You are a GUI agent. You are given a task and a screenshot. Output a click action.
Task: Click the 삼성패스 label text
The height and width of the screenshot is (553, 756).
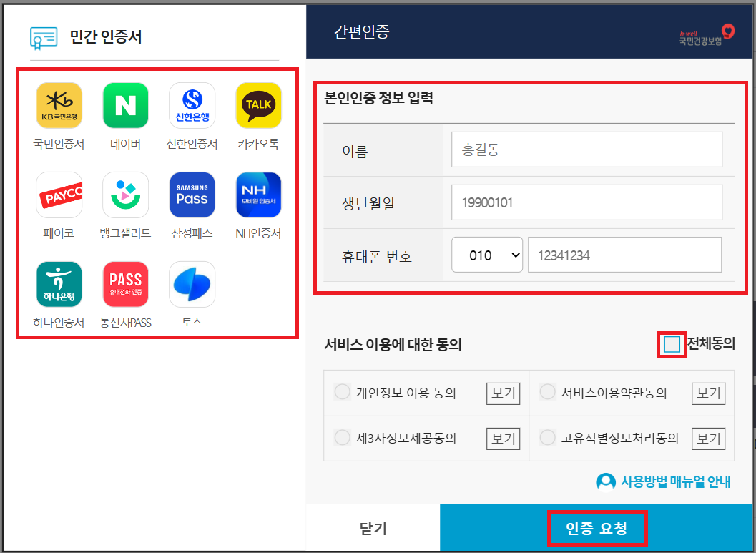coord(192,233)
